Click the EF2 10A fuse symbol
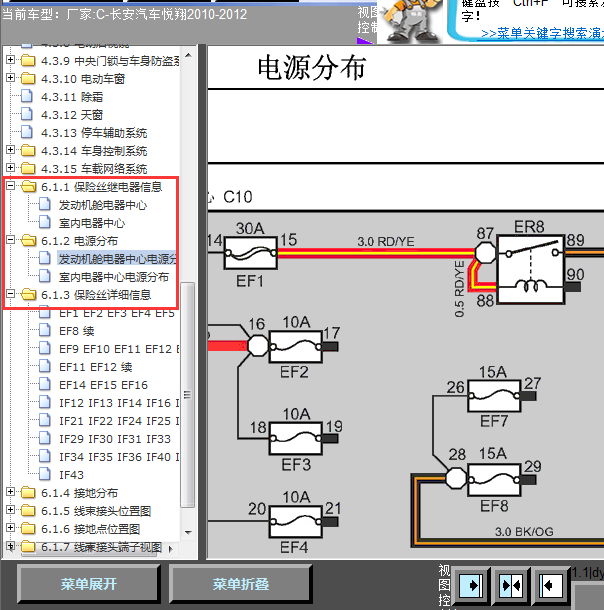 click(296, 347)
